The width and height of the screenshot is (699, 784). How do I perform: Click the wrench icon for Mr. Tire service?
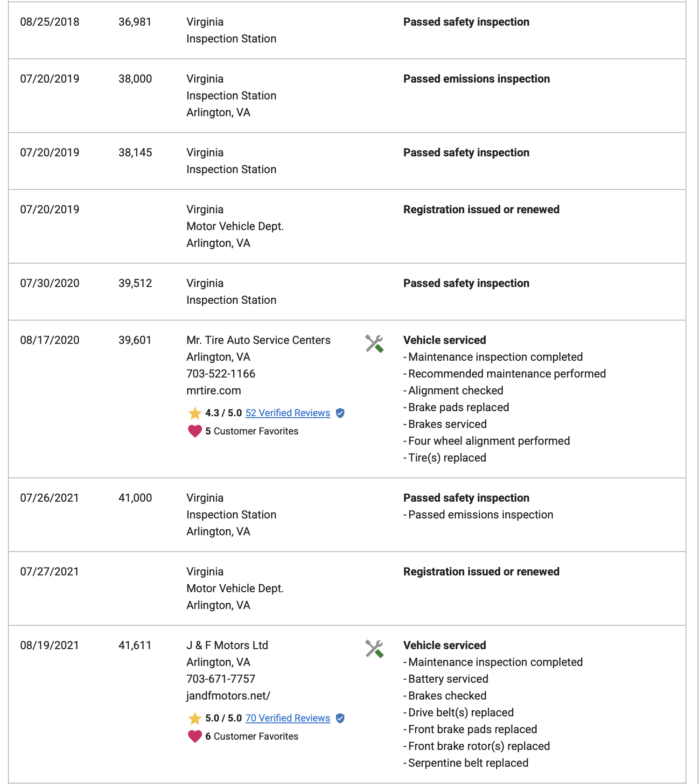(x=374, y=343)
